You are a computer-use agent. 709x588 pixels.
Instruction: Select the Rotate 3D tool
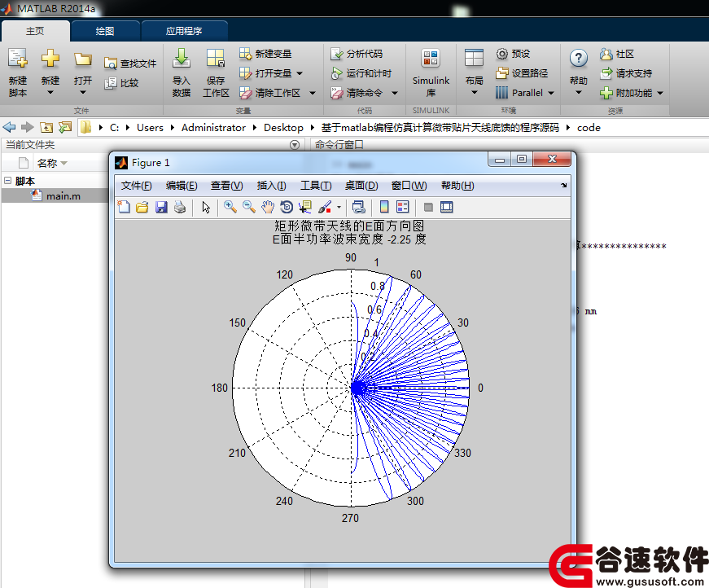(287, 207)
